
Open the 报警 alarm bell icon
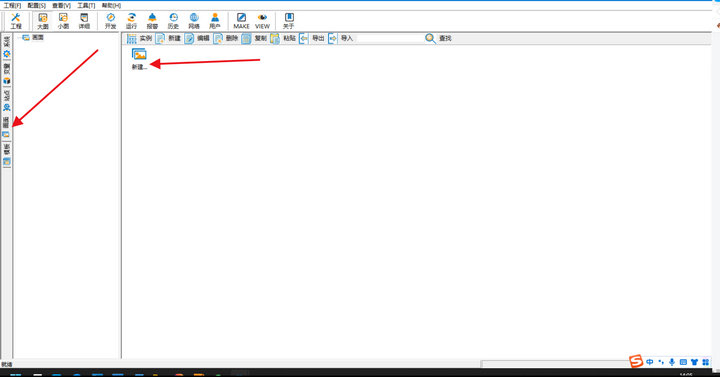[152, 21]
